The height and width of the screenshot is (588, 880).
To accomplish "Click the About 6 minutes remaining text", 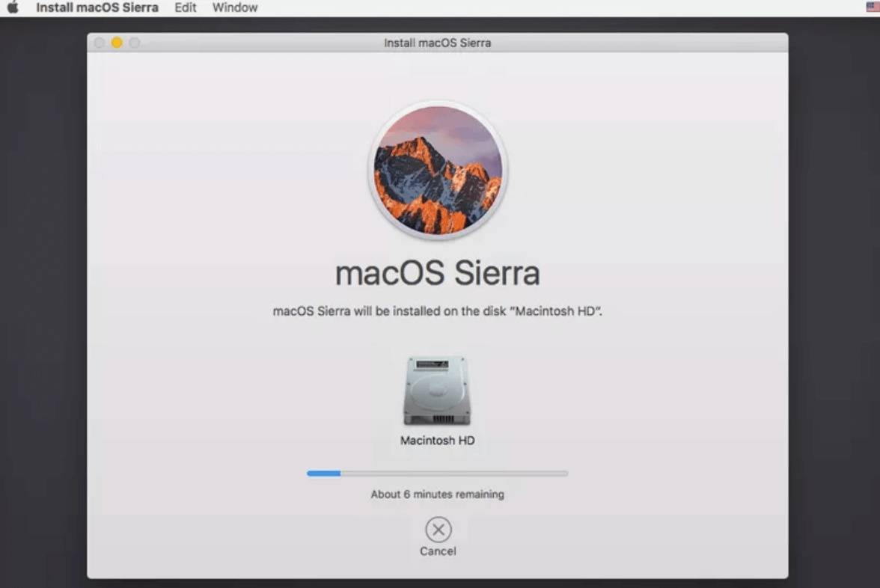I will click(437, 494).
